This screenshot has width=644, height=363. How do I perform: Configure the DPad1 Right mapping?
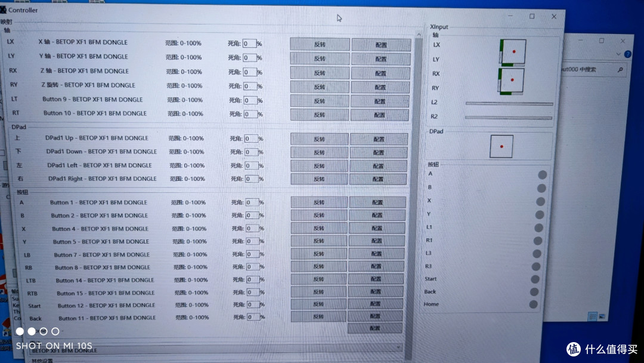(x=377, y=179)
